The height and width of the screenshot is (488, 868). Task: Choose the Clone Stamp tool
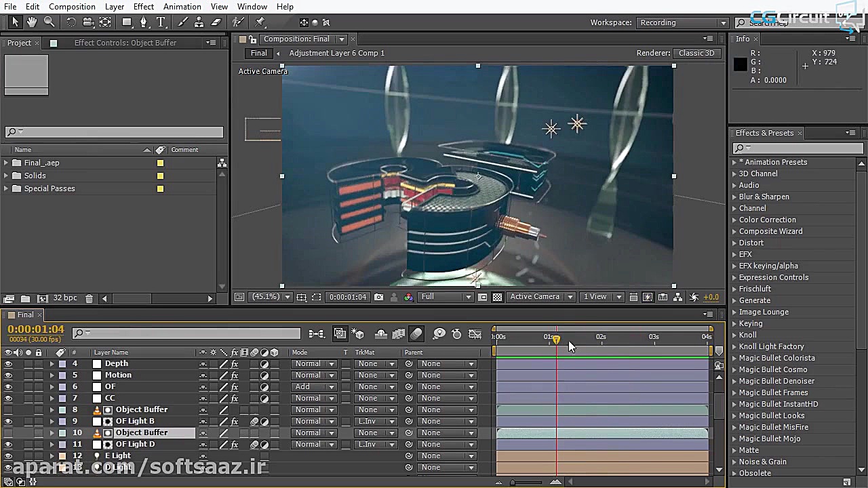[199, 22]
